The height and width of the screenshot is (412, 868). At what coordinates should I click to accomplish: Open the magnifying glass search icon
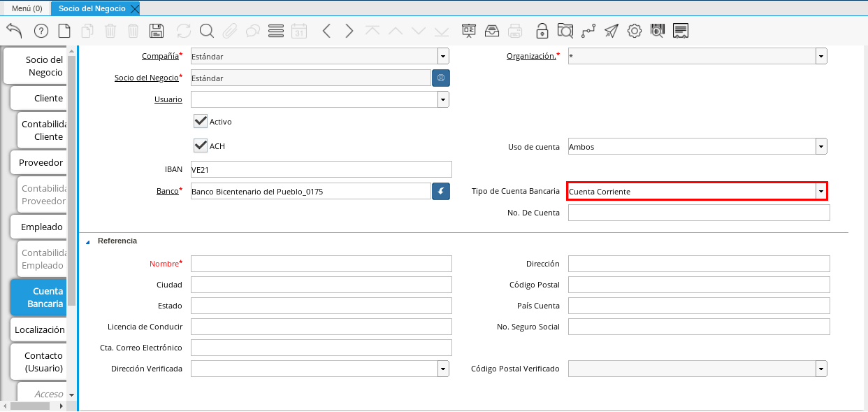207,31
